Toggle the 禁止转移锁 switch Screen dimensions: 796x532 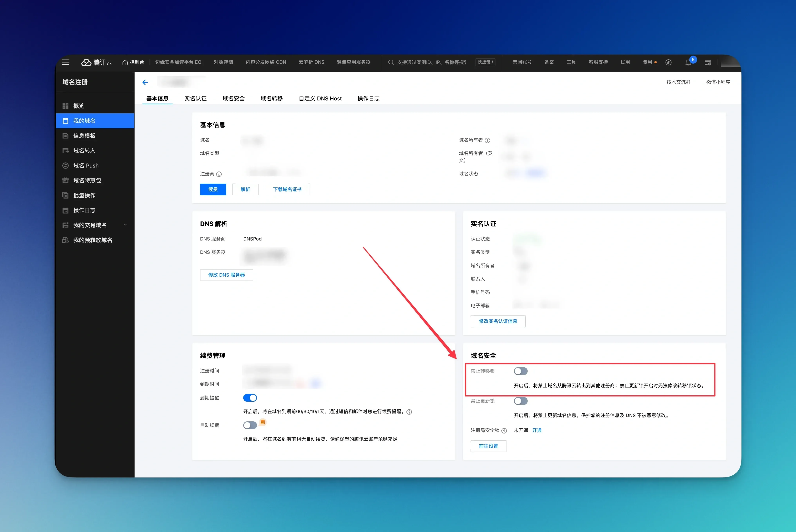[x=520, y=371]
